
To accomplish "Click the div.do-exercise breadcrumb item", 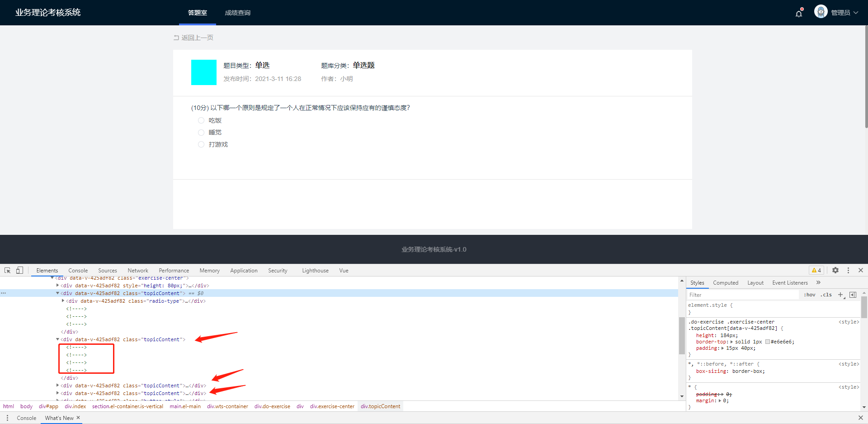I will click(x=272, y=406).
